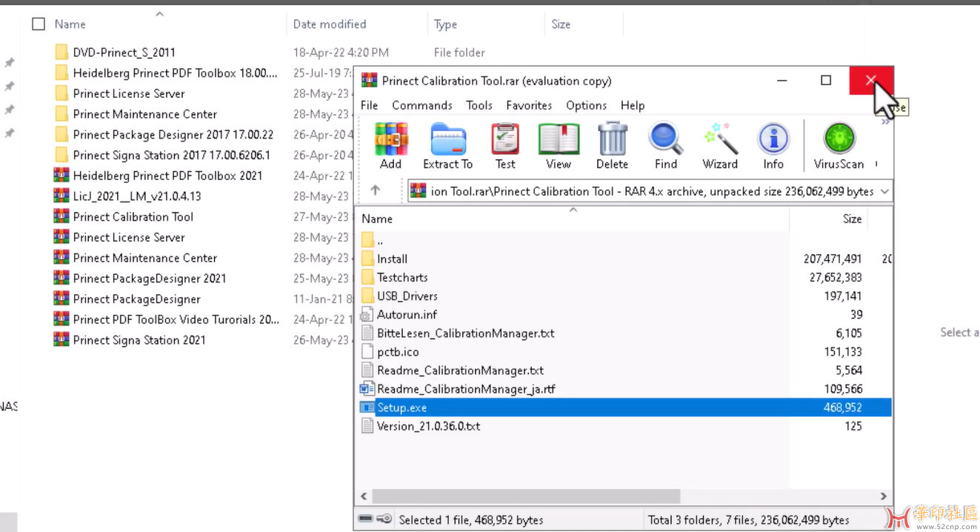Click Prinect Calibration Tool archive icon
Screen dimensions: 980x532
61,216
